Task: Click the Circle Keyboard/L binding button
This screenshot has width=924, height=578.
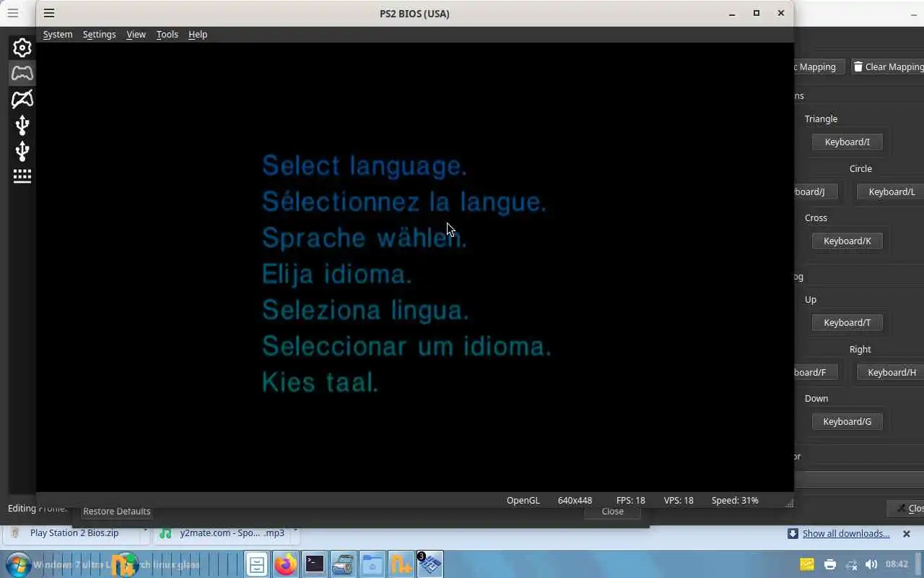Action: coord(891,191)
